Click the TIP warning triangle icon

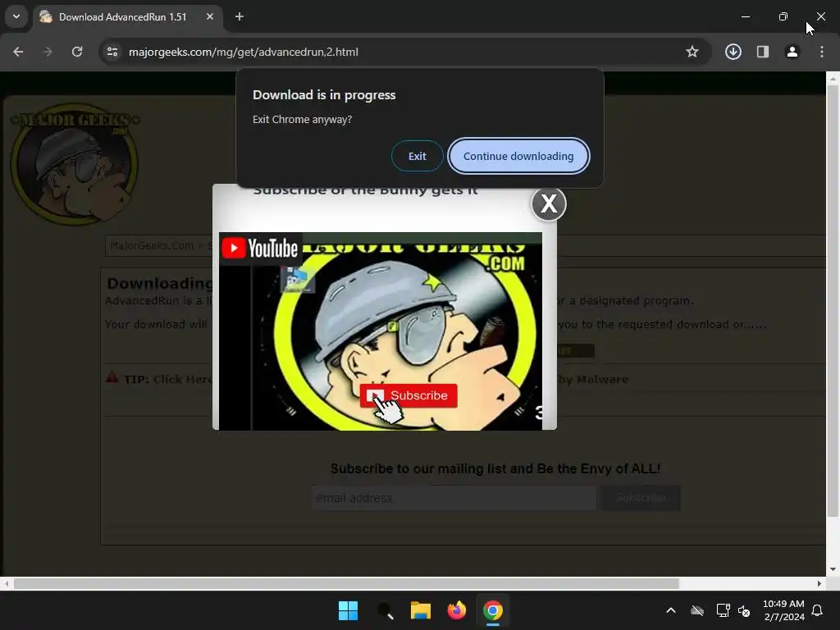112,377
